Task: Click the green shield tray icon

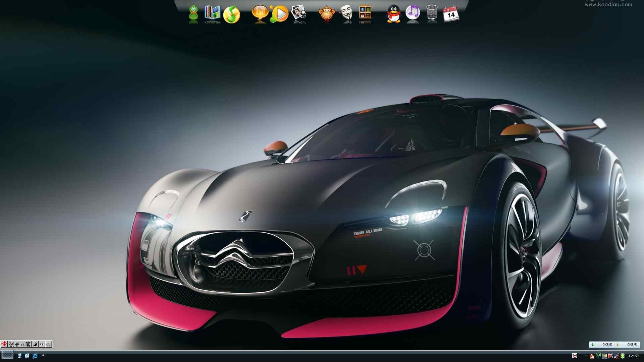Action: click(x=623, y=356)
